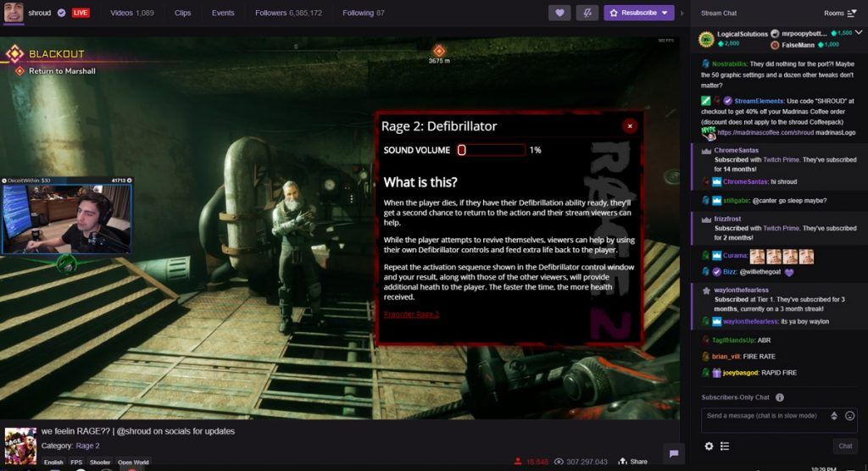Click the Preorder Rage 2 link
868x471 pixels.
pyautogui.click(x=411, y=314)
